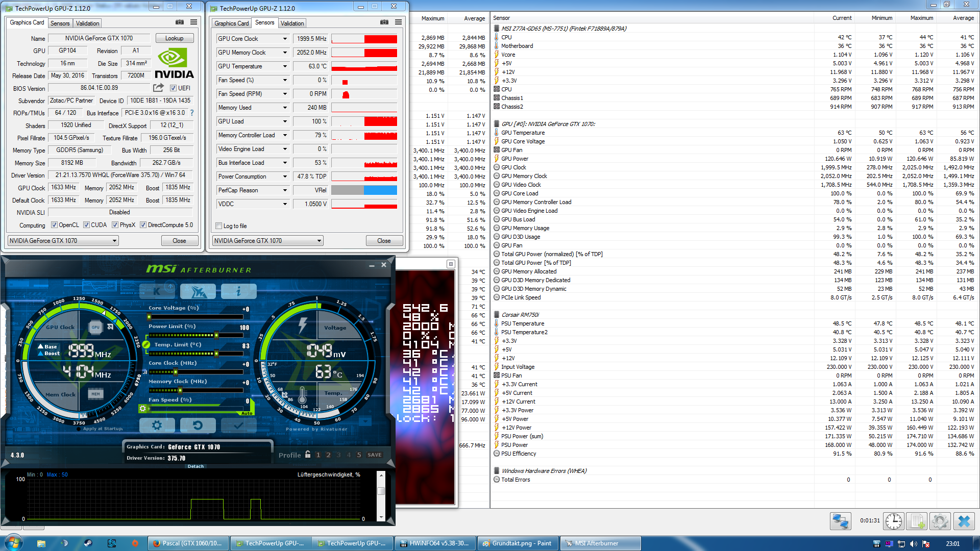The height and width of the screenshot is (551, 980).
Task: Click the Lookup button
Action: [x=174, y=38]
